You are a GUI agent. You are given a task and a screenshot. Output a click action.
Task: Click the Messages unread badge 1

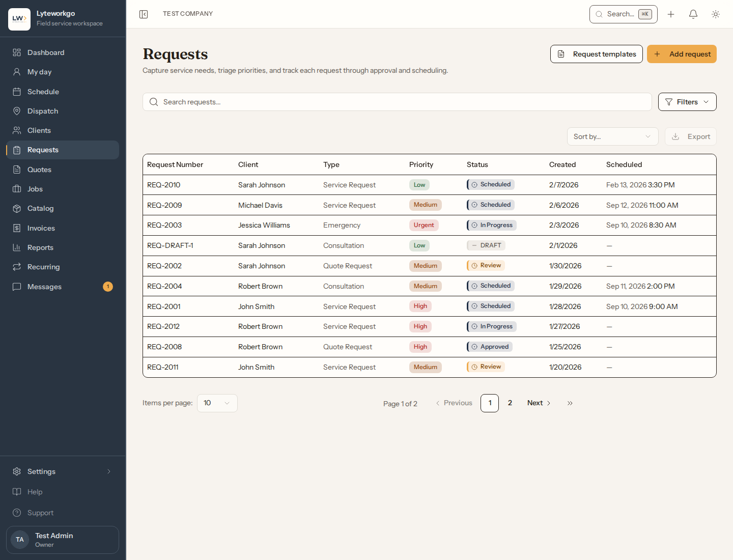point(108,287)
